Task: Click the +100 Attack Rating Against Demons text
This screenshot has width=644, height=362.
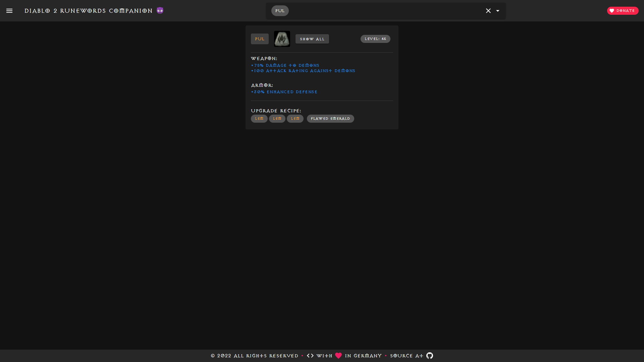Action: (303, 71)
